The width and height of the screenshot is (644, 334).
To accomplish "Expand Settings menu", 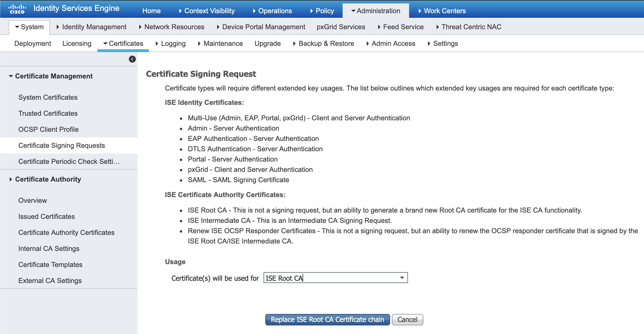I will 443,44.
